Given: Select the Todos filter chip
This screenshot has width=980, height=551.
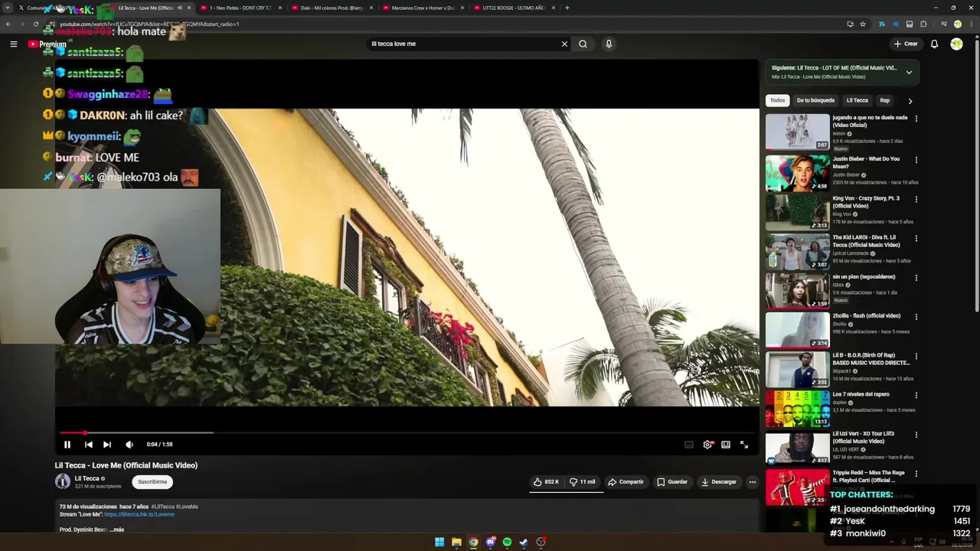Looking at the screenshot, I should click(777, 100).
